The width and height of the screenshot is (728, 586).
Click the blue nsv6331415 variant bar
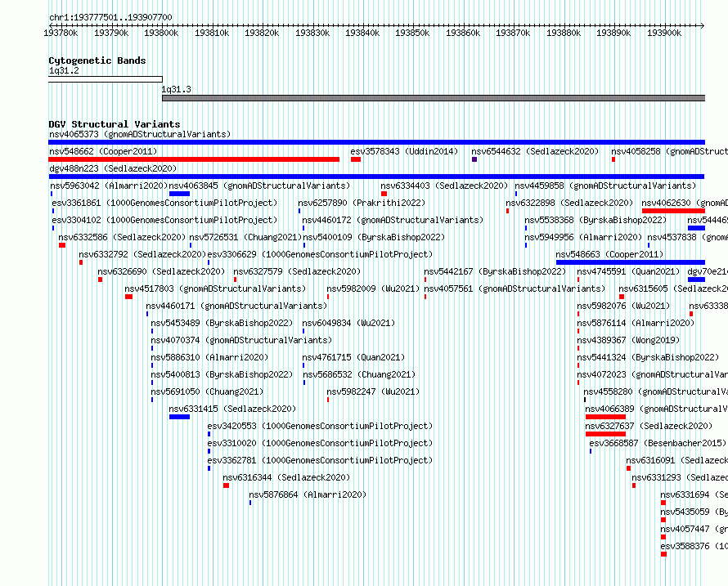[x=179, y=417]
